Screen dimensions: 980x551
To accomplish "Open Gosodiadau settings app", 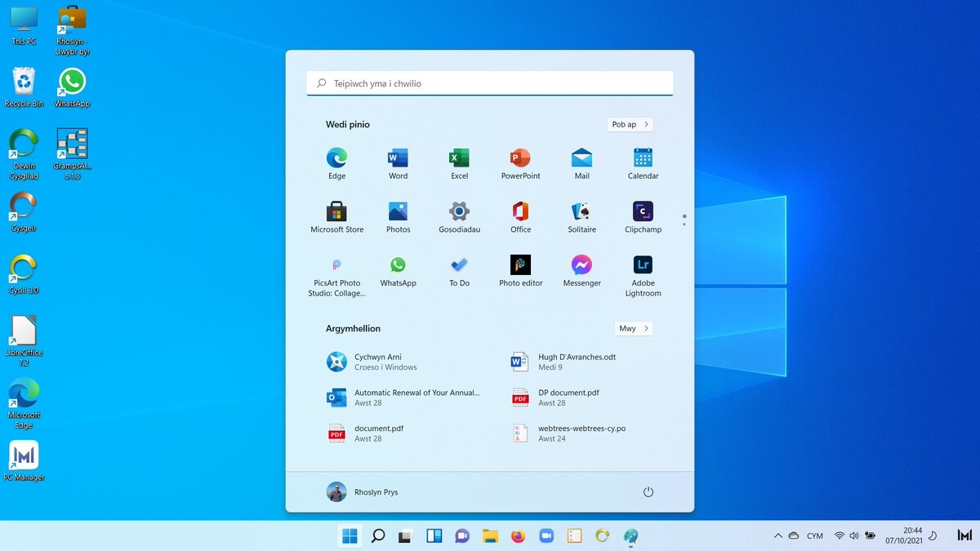I will click(x=459, y=217).
